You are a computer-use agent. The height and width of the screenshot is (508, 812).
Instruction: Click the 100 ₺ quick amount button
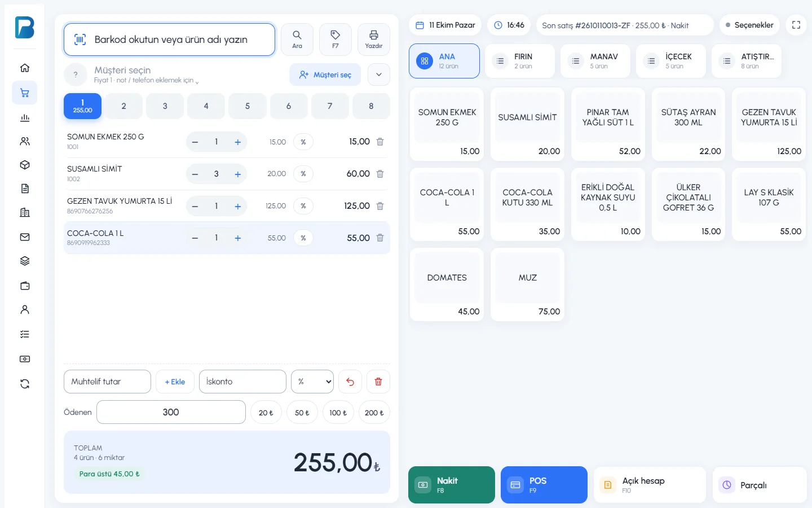(x=338, y=413)
